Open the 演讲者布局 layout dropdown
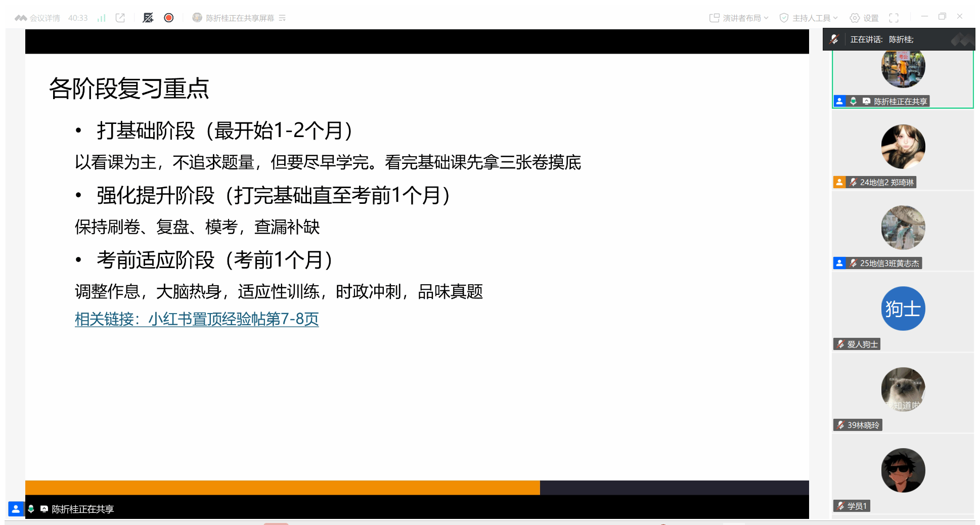Screen dimensions: 980x525 pos(739,18)
